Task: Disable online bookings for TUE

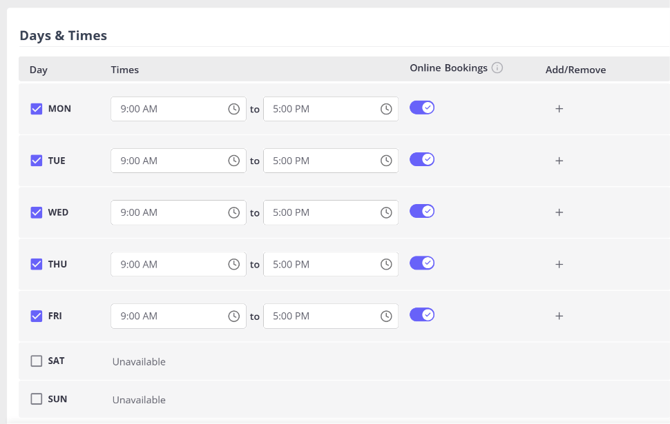Action: (422, 159)
